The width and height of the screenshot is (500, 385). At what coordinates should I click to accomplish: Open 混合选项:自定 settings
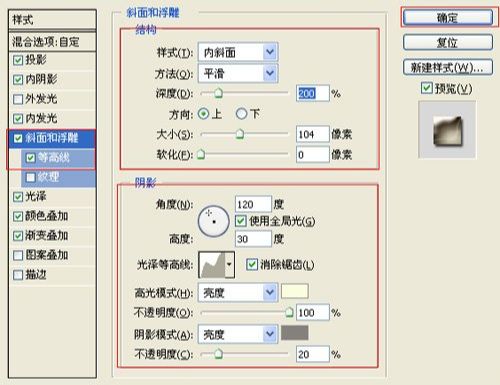[x=52, y=42]
